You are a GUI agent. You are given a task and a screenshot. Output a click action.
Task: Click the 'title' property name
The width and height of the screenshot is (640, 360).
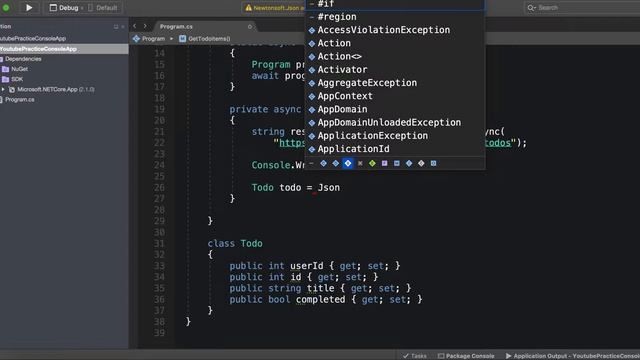click(x=320, y=288)
